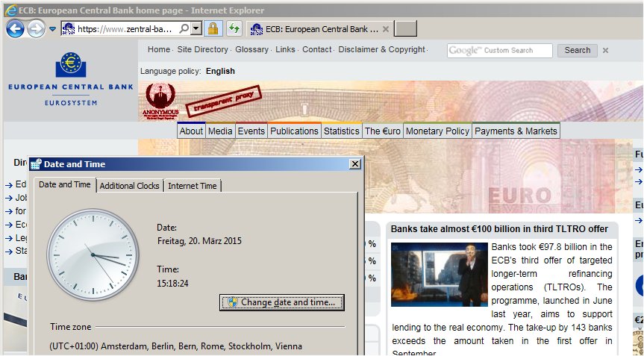Image resolution: width=644 pixels, height=356 pixels.
Task: Select the ECB: European Central Bank tab
Action: coord(319,29)
